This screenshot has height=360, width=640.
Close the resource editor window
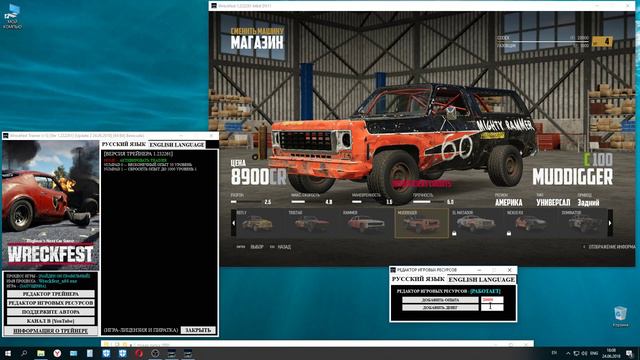(x=509, y=270)
